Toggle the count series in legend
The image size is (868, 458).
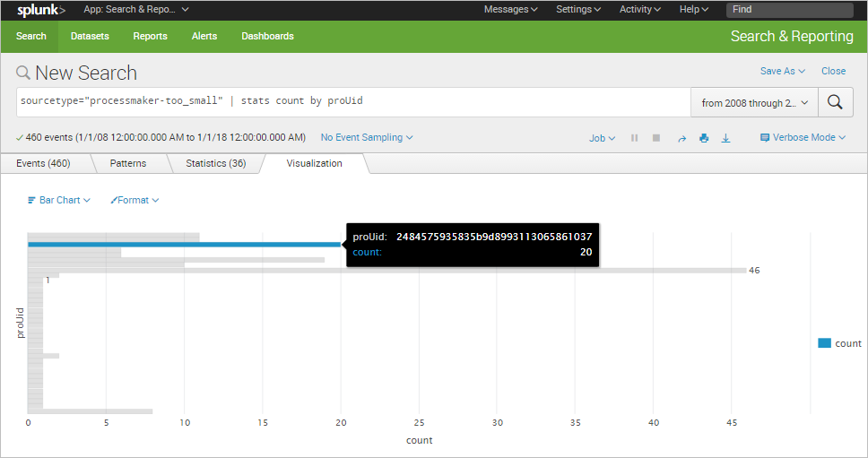(x=839, y=343)
